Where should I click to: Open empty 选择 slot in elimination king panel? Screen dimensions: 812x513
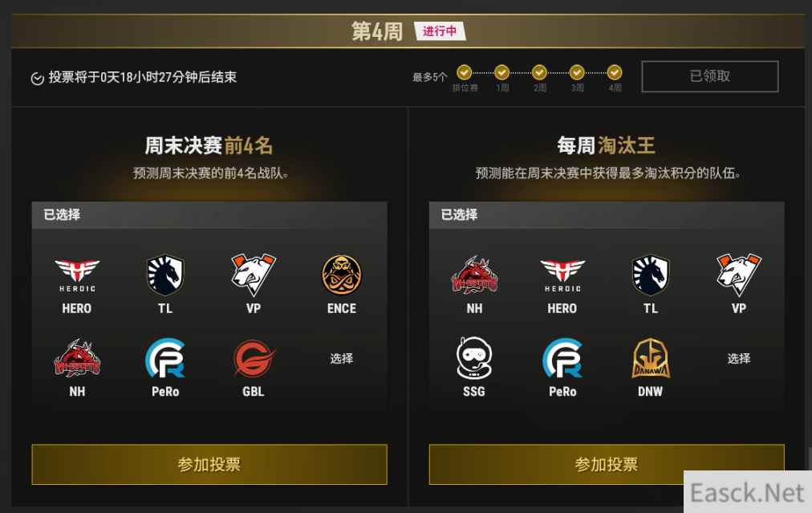point(739,358)
